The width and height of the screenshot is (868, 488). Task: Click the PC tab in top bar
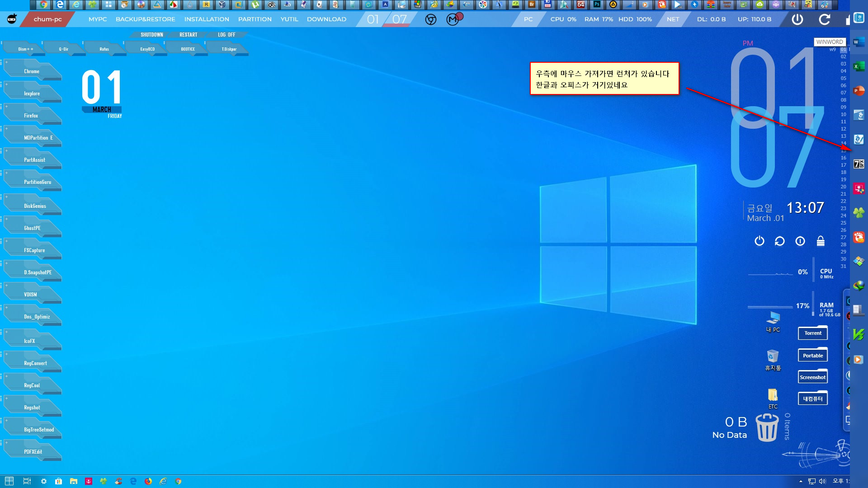point(528,19)
